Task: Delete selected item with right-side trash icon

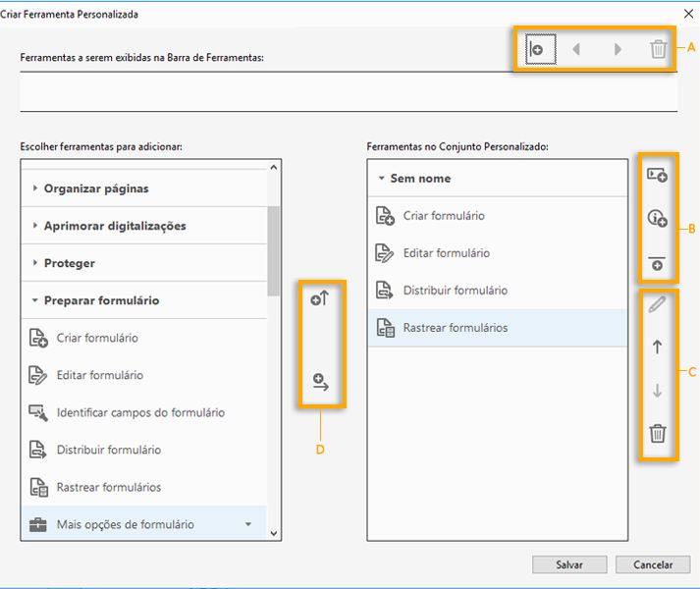Action: tap(657, 433)
